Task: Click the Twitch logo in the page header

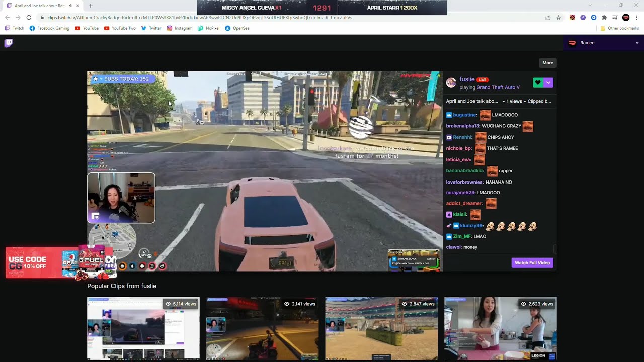Action: tap(9, 43)
